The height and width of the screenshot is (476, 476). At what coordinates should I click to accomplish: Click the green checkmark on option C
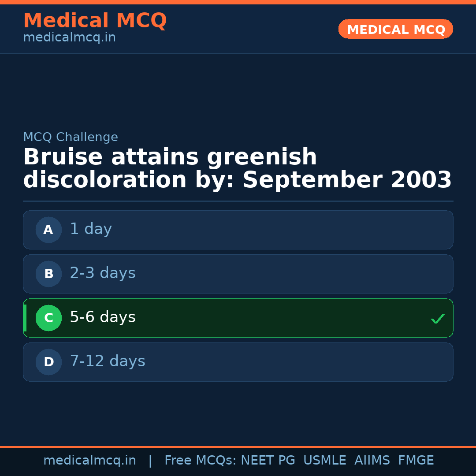[437, 319]
